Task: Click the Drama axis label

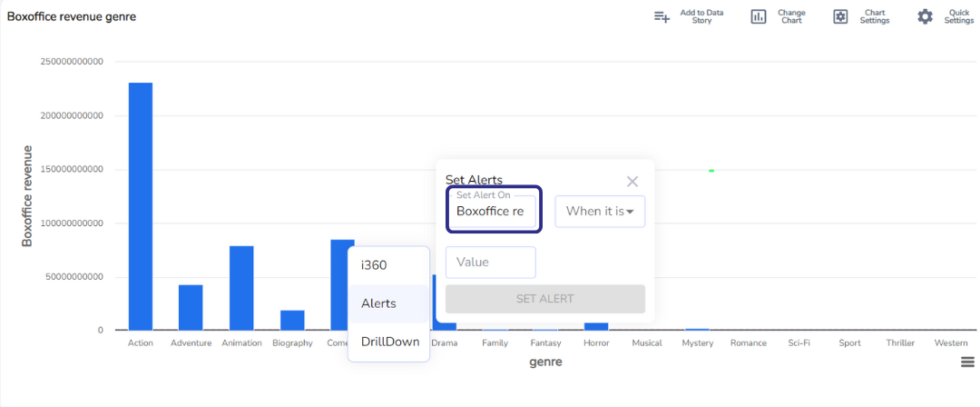Action: [x=445, y=343]
